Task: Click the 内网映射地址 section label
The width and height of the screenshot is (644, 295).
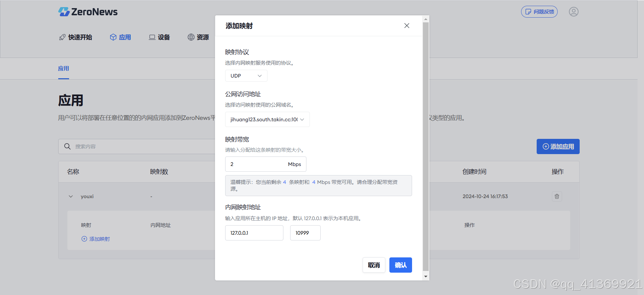Action: tap(243, 207)
